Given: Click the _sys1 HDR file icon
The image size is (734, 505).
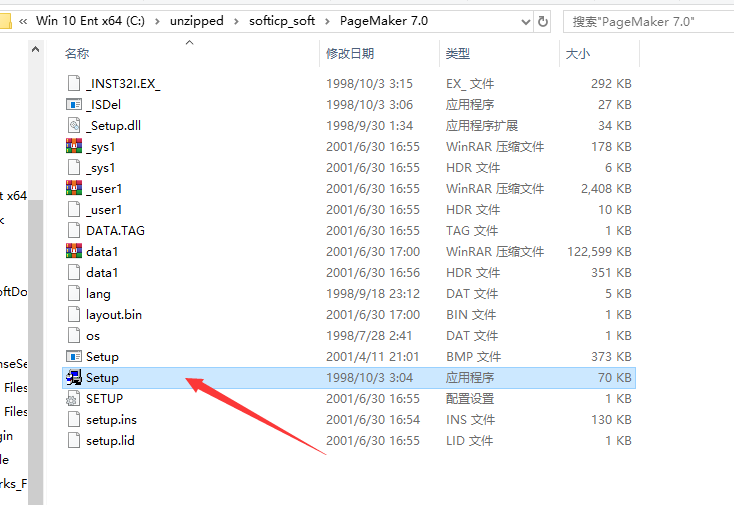Looking at the screenshot, I should [74, 168].
